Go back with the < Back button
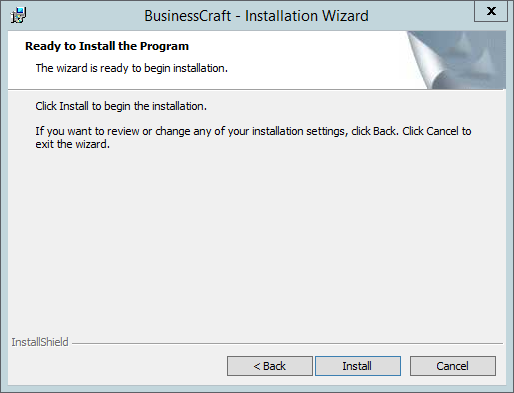Screen dimensions: 514x393 [270, 366]
